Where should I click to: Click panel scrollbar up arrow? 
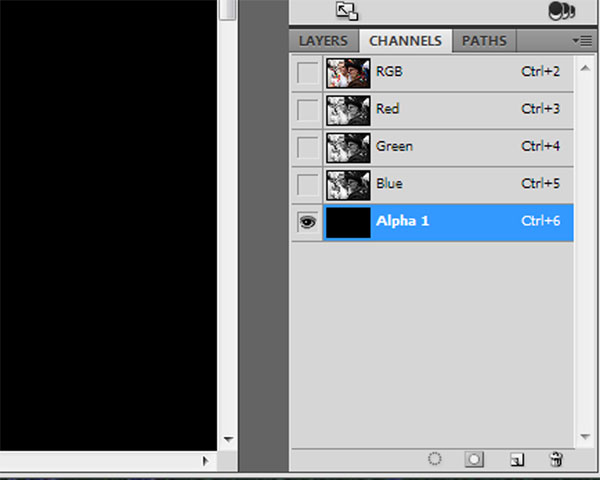click(x=585, y=68)
